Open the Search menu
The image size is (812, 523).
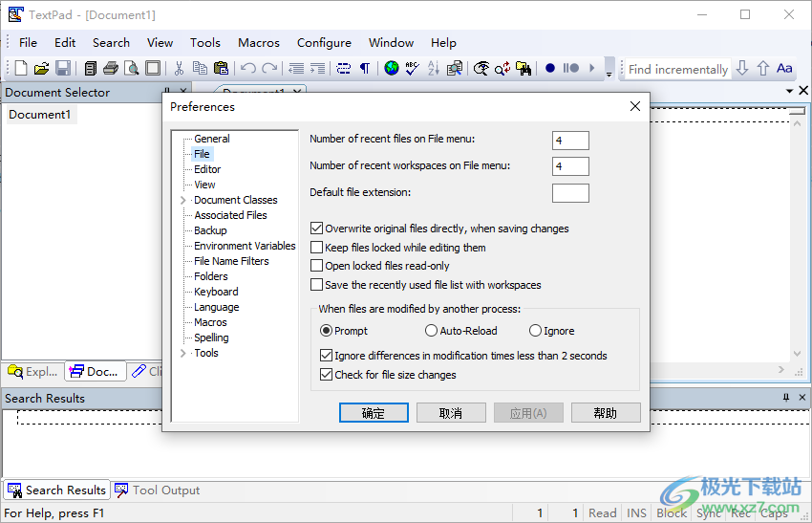111,42
